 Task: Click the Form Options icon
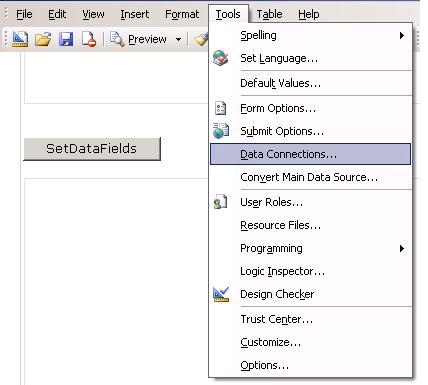coord(220,108)
